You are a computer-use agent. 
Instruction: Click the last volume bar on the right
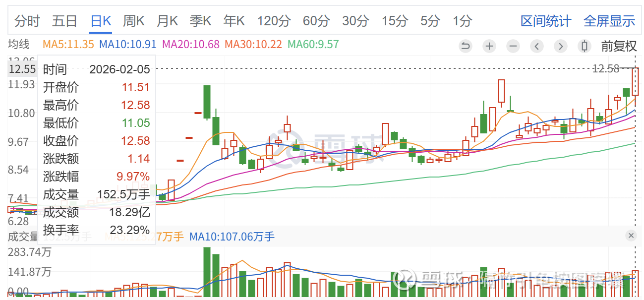635,283
